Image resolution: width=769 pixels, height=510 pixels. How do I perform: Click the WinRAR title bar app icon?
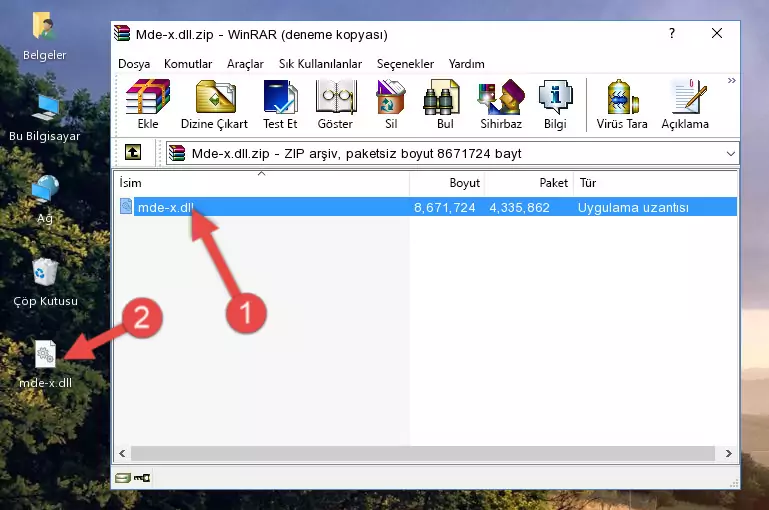(x=122, y=34)
